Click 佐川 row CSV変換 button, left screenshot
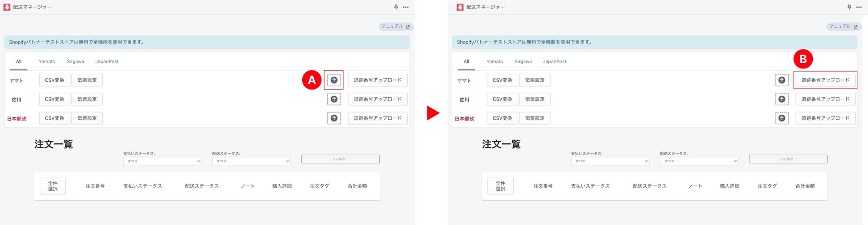868x225 pixels. point(55,99)
